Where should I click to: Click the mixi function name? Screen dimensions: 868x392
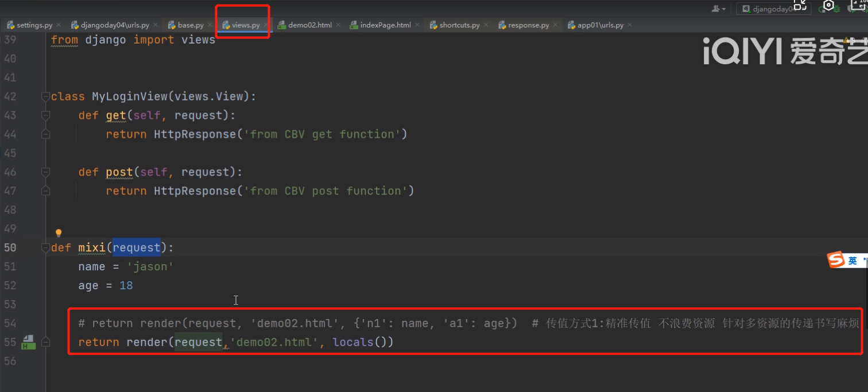pyautogui.click(x=92, y=247)
